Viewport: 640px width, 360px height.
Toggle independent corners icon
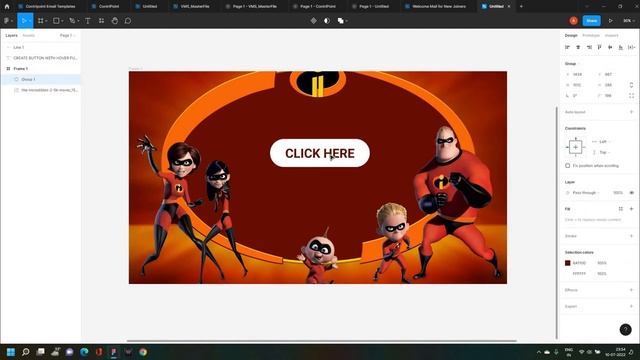631,96
